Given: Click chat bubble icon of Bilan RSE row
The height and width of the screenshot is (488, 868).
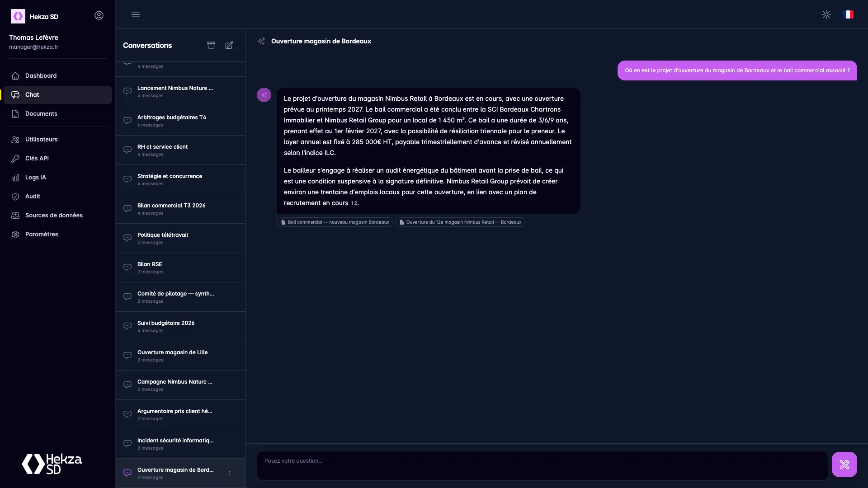Looking at the screenshot, I should click(127, 267).
